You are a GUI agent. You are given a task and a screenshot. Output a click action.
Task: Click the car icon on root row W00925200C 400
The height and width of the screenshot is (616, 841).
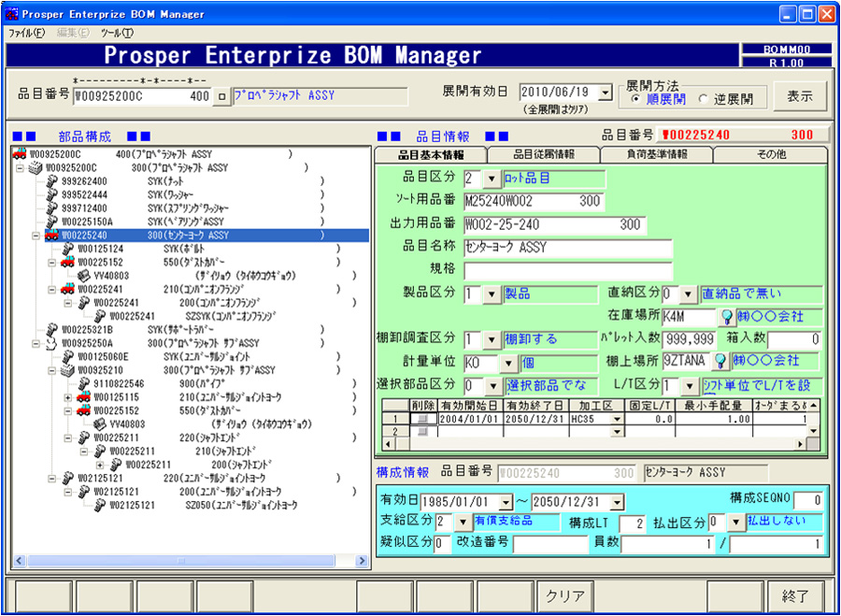click(x=19, y=154)
